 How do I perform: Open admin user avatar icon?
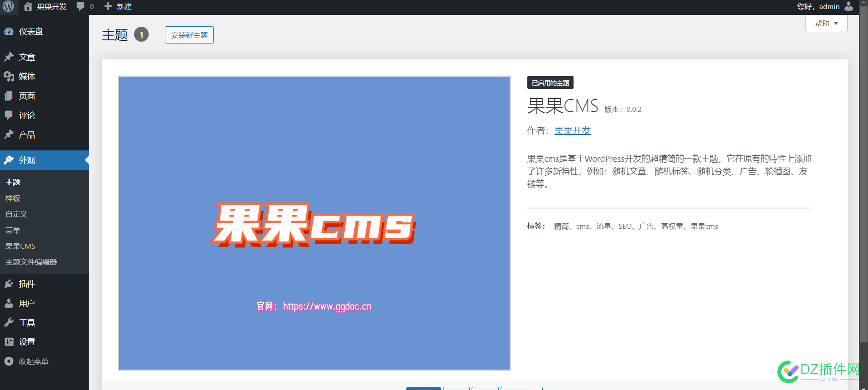(x=849, y=6)
